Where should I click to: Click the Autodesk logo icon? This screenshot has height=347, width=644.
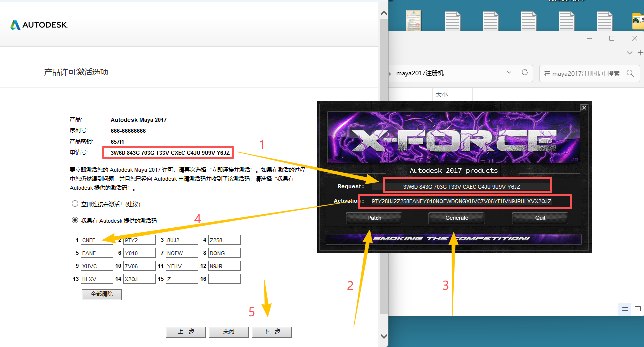click(x=16, y=24)
